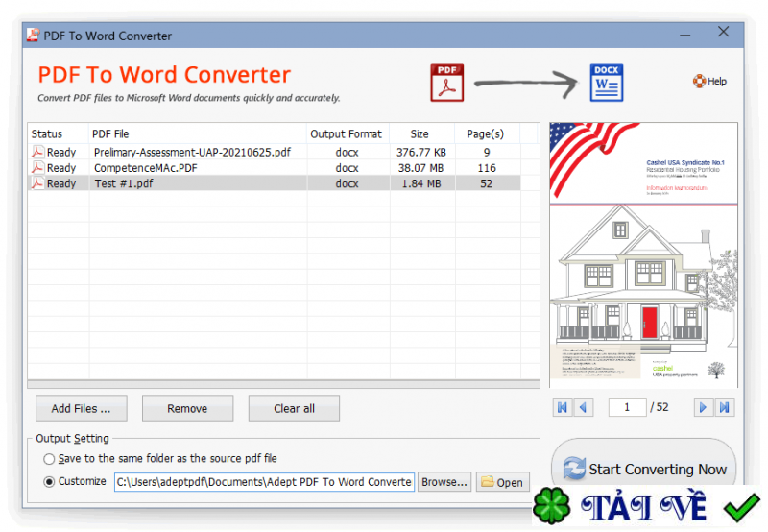Click the Size column header
768x532 pixels.
422,133
